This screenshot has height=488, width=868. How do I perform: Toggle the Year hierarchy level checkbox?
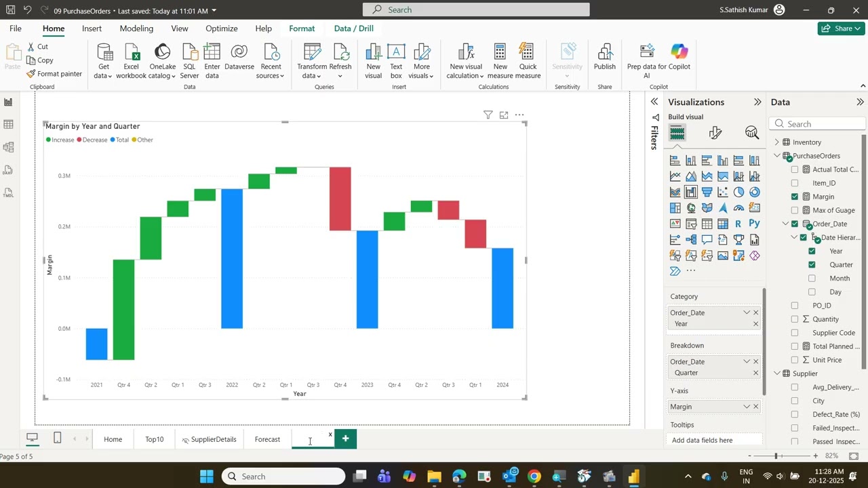click(x=812, y=251)
